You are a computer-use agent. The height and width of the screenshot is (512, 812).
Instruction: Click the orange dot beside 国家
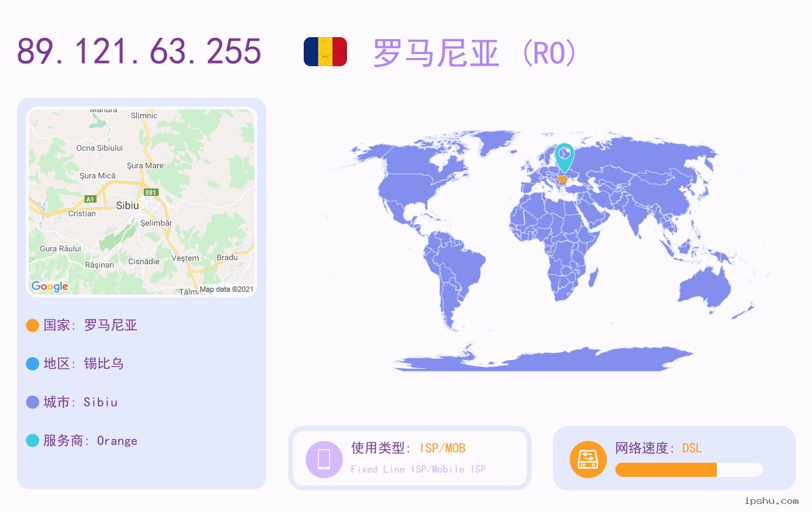[32, 326]
